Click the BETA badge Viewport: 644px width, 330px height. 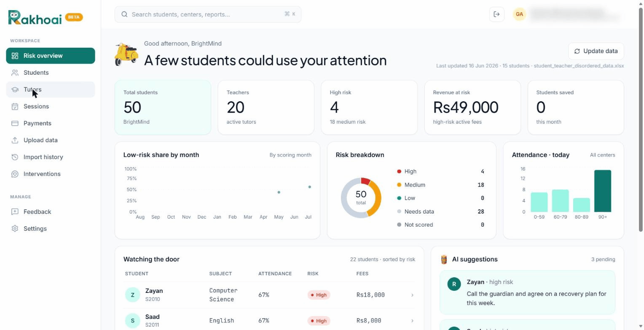tap(74, 17)
